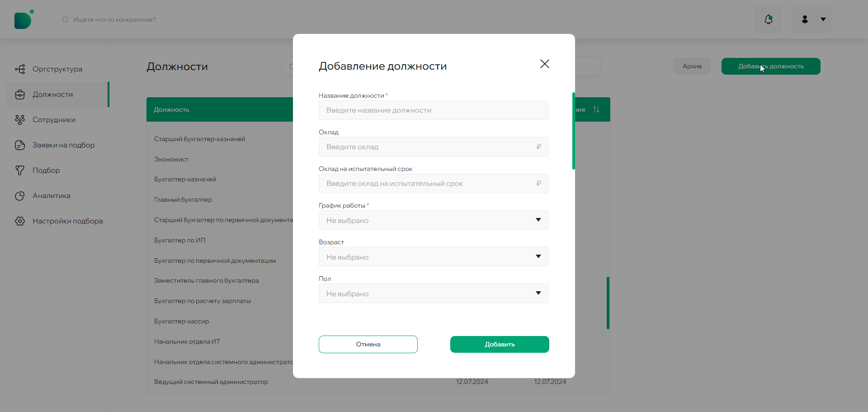This screenshot has width=868, height=412.
Task: Click the table vertical scrollbar
Action: [x=608, y=303]
